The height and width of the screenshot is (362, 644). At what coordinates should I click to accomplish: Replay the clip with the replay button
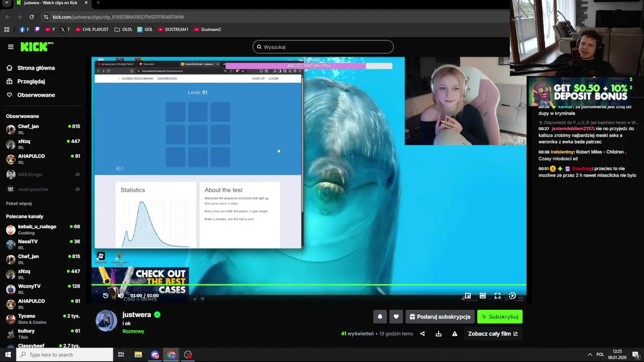[106, 296]
